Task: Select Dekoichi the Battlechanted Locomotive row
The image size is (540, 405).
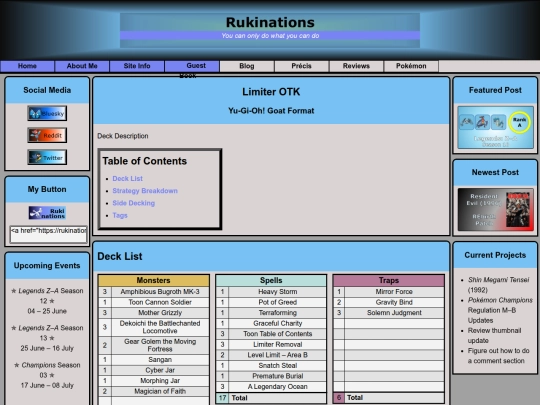Action: (x=154, y=327)
